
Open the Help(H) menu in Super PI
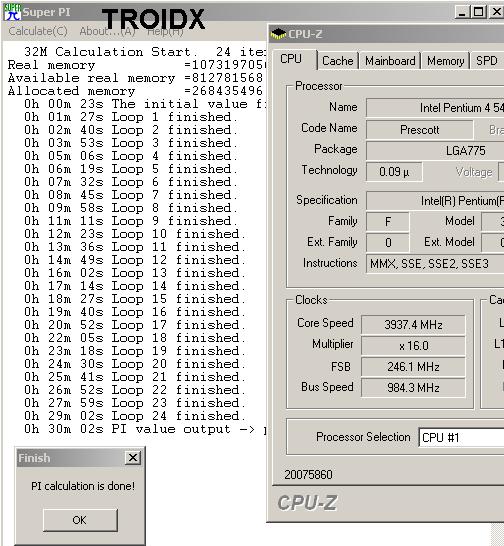pos(165,31)
